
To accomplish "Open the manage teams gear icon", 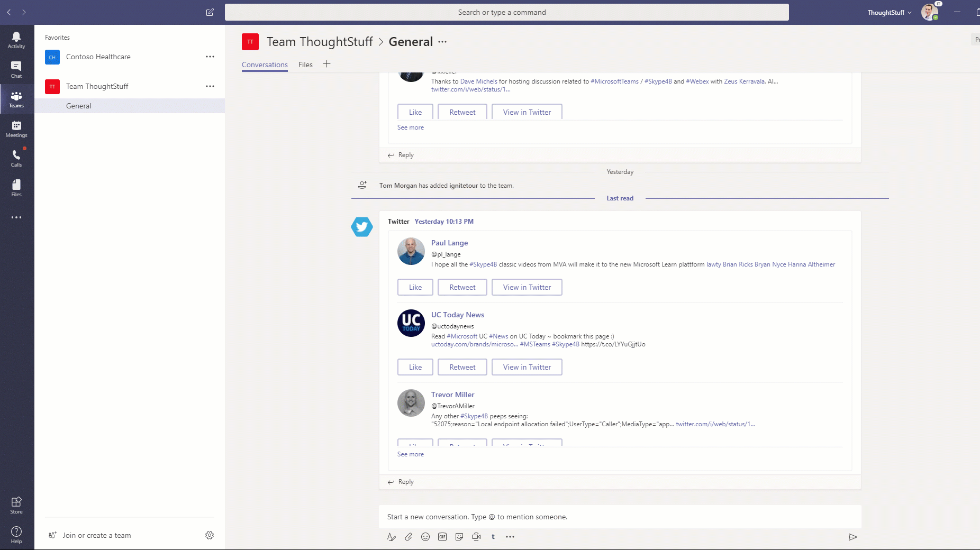I will pyautogui.click(x=210, y=535).
